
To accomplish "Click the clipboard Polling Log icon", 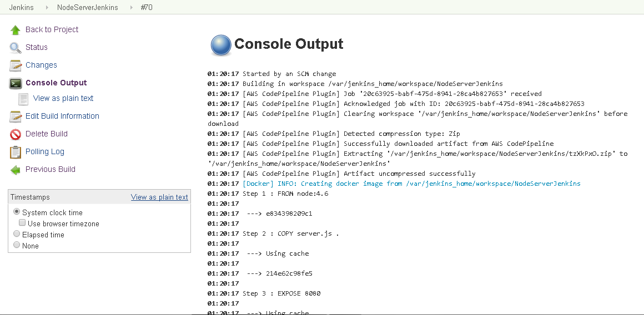I will (x=15, y=152).
